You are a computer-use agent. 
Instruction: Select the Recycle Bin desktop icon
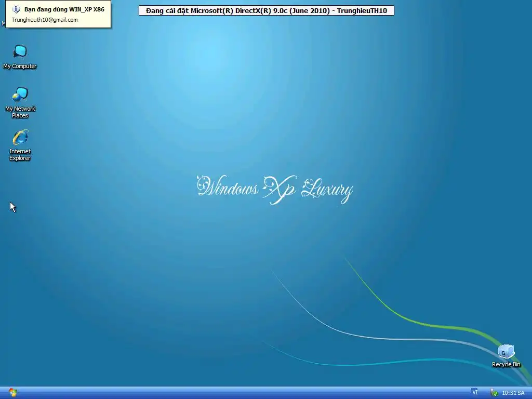506,356
